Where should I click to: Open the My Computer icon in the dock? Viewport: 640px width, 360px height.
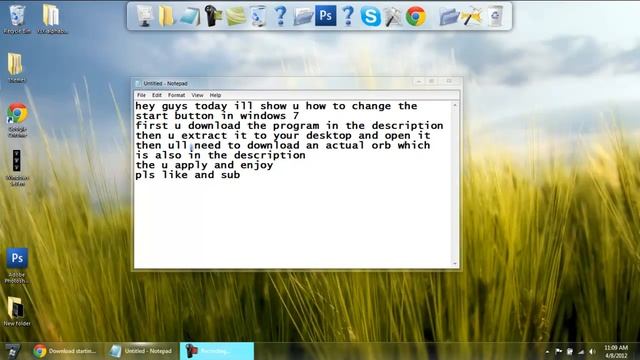pos(144,16)
